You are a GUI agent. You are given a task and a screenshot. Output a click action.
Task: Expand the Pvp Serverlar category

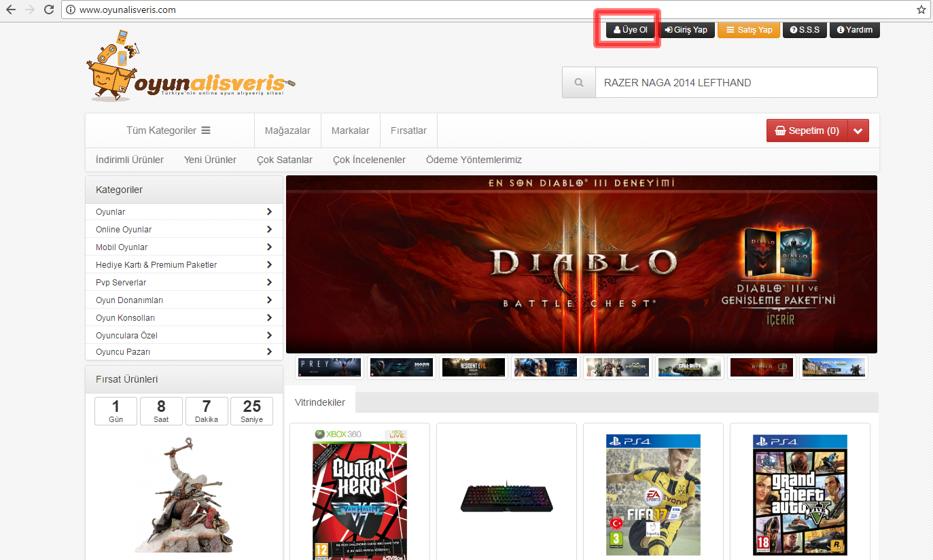click(184, 283)
